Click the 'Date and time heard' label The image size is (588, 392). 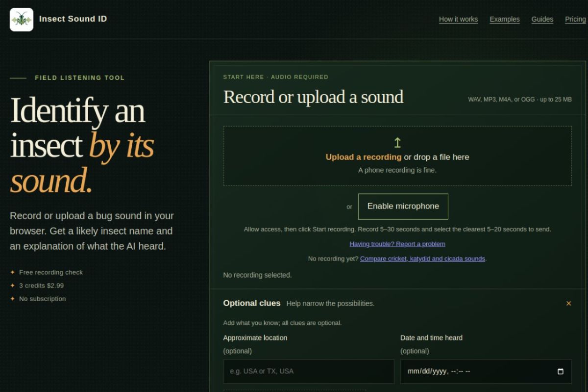tap(431, 338)
